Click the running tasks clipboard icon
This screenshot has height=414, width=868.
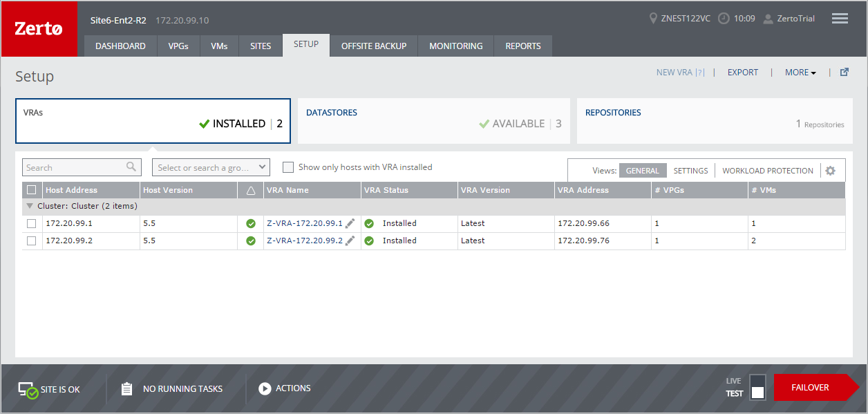point(126,388)
